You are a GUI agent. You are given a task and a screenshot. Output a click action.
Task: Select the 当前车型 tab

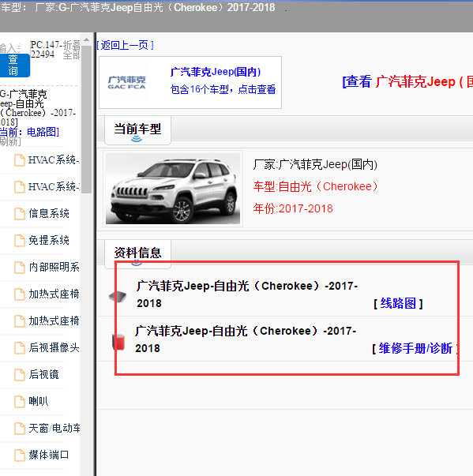[x=137, y=129]
